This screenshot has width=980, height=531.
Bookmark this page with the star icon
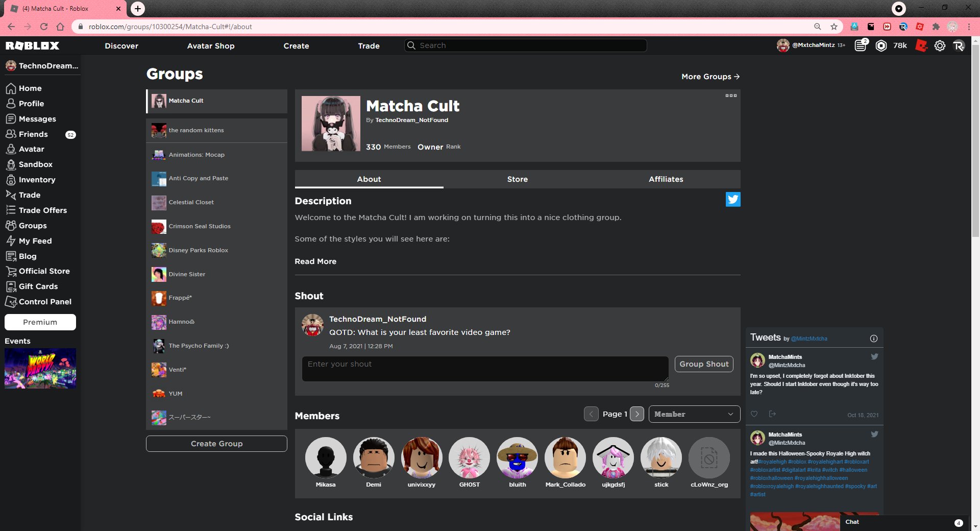(834, 27)
